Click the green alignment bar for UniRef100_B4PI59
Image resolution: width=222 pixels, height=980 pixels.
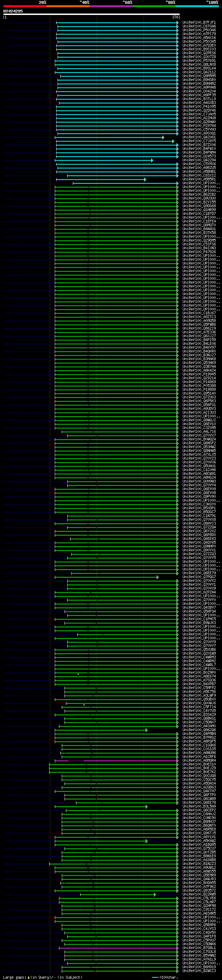(x=117, y=340)
